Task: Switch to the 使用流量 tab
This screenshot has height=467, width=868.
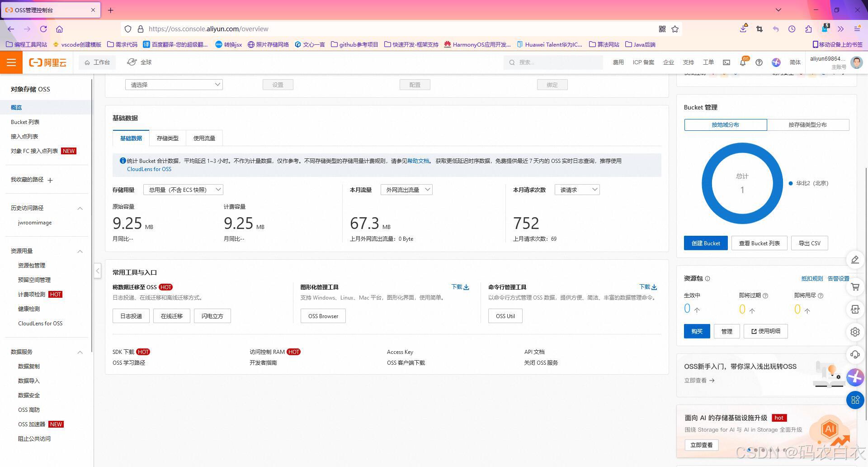Action: pos(204,138)
